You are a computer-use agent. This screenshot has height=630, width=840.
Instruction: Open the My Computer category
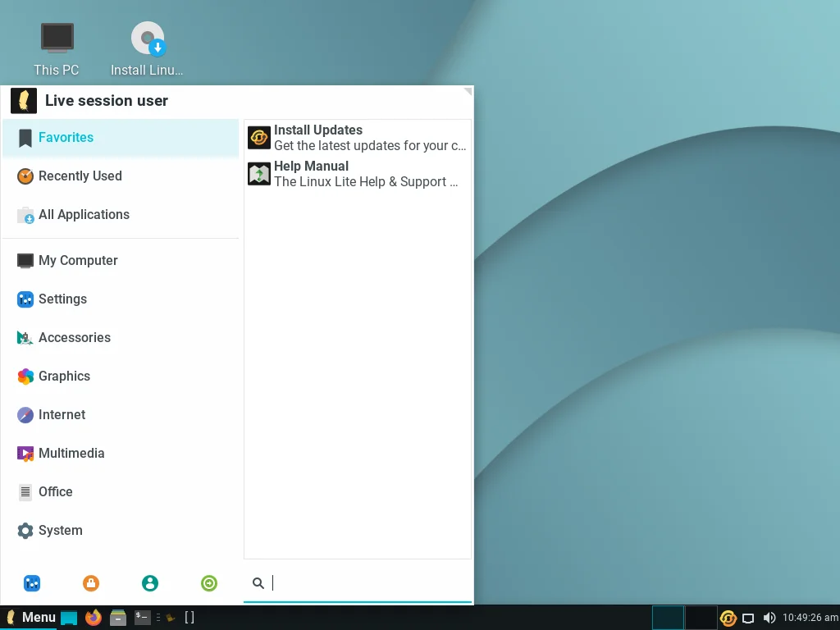121,260
